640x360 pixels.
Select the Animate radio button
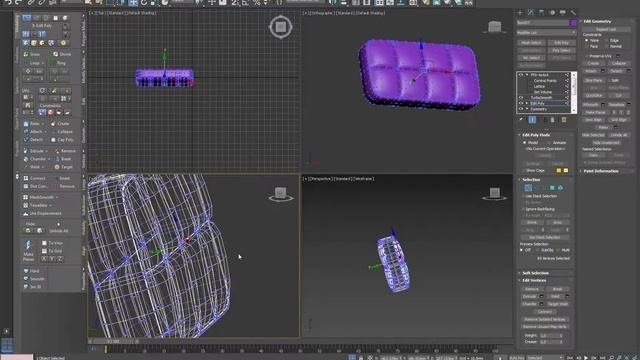(549, 143)
